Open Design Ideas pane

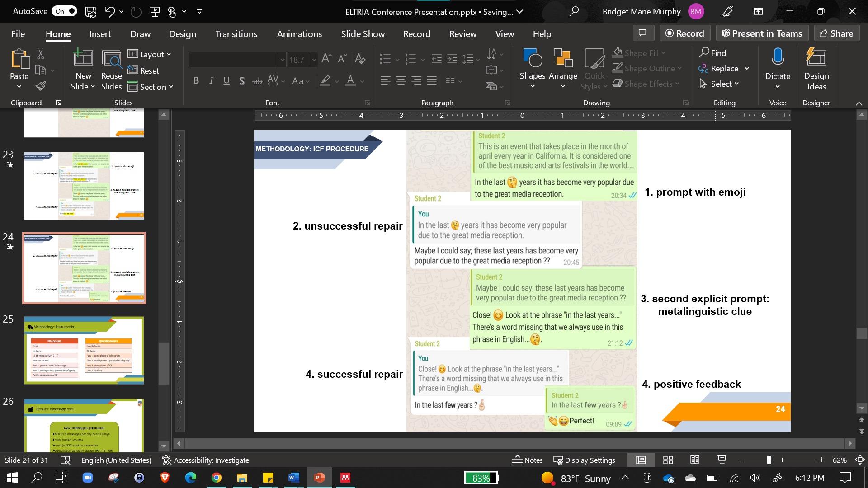point(816,68)
